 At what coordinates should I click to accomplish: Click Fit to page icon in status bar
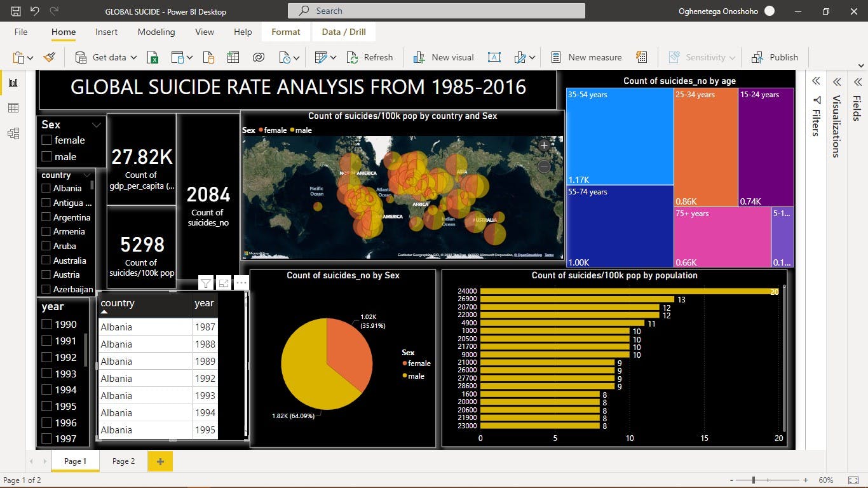[853, 480]
